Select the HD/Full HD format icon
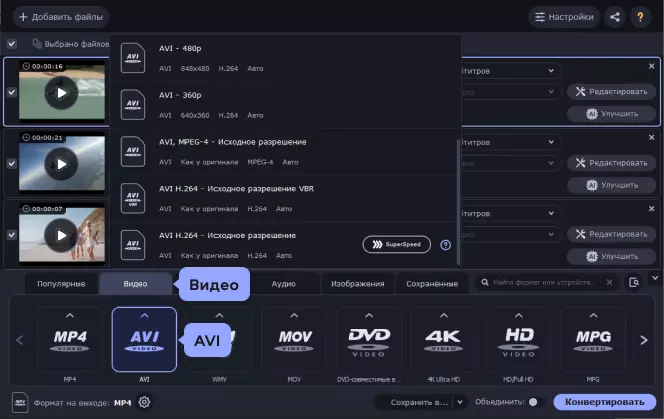Image resolution: width=664 pixels, height=419 pixels. [518, 340]
